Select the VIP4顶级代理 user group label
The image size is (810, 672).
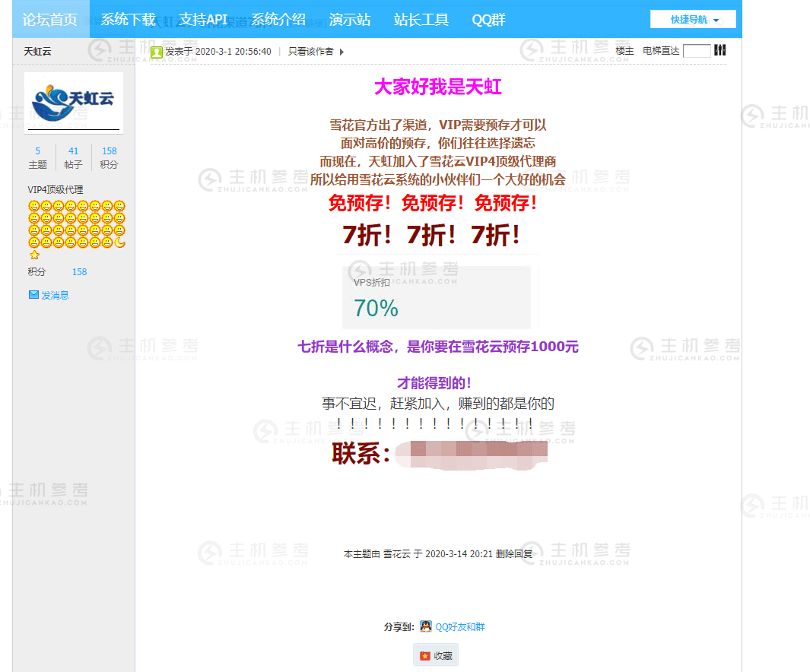[56, 189]
